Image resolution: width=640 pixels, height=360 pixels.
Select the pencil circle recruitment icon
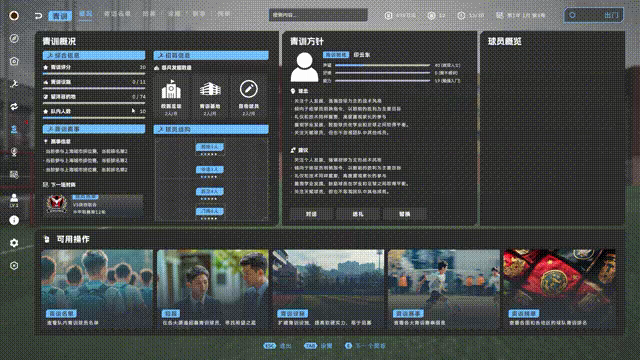click(x=249, y=89)
